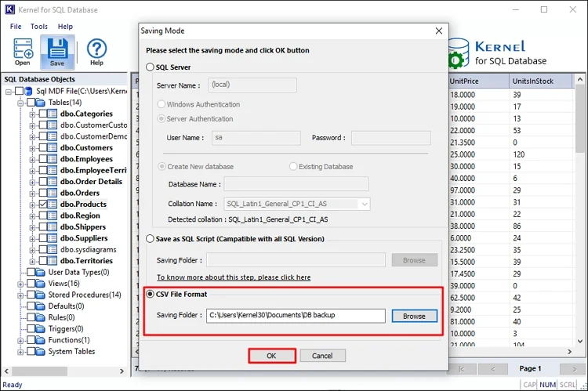Click the Save toolbar icon
The width and height of the screenshot is (588, 391).
pos(57,52)
